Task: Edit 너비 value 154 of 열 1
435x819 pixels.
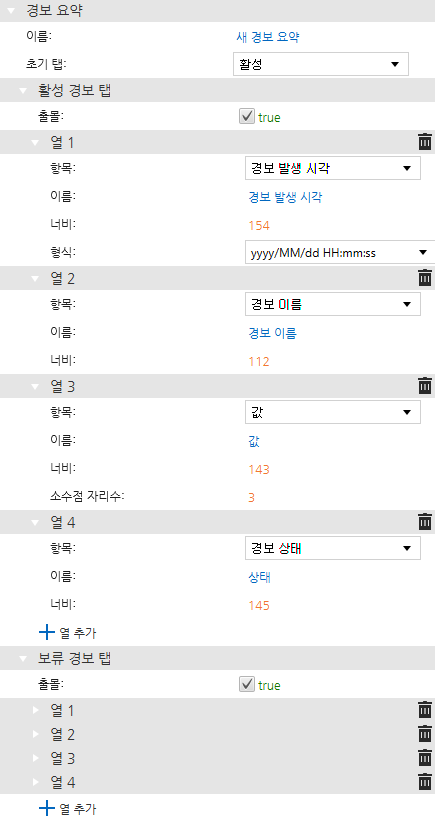Action: [259, 226]
